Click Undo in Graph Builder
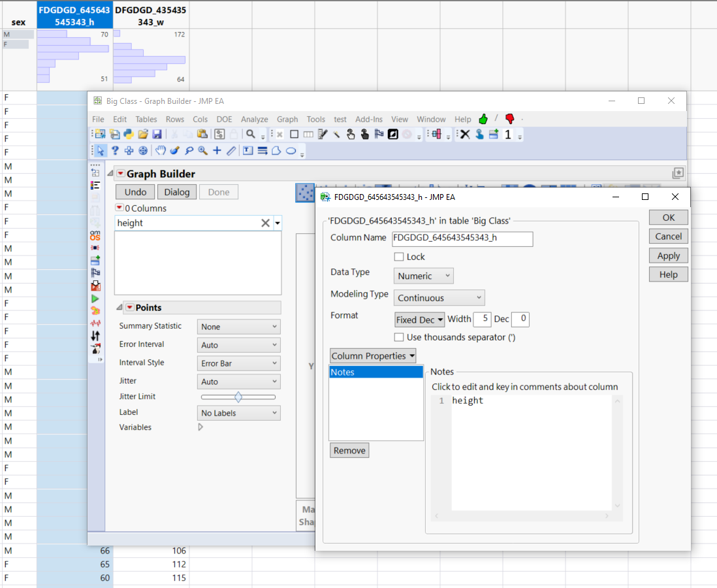Viewport: 717px width, 588px height. pos(135,191)
